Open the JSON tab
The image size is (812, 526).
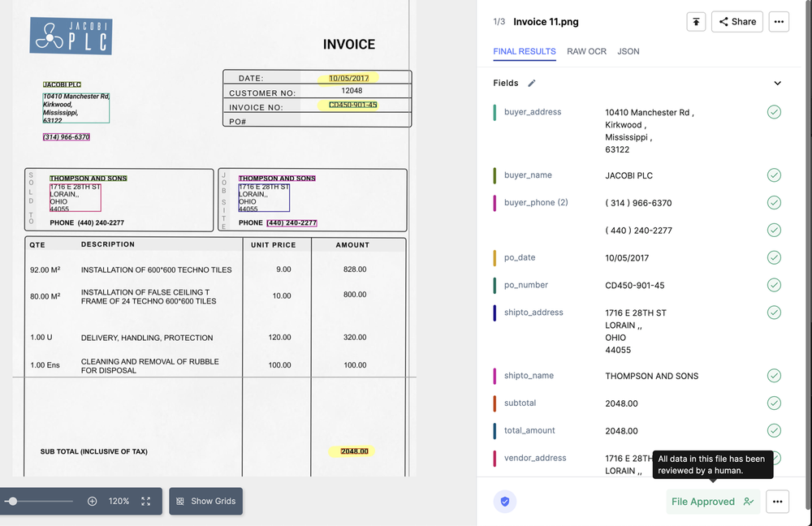pyautogui.click(x=628, y=51)
